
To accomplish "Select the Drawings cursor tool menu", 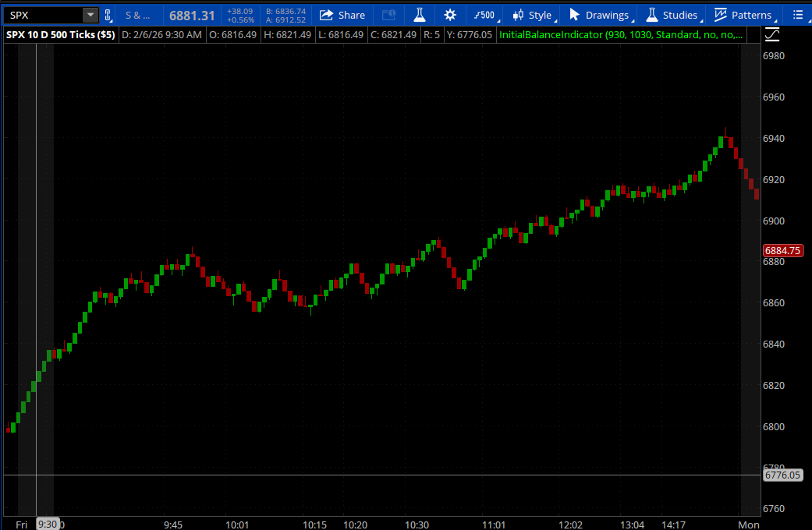I will (599, 15).
